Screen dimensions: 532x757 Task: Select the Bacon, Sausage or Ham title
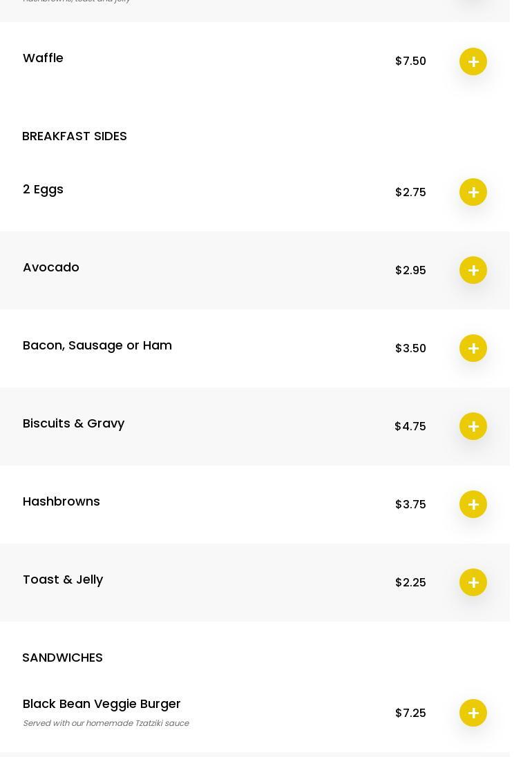97,345
